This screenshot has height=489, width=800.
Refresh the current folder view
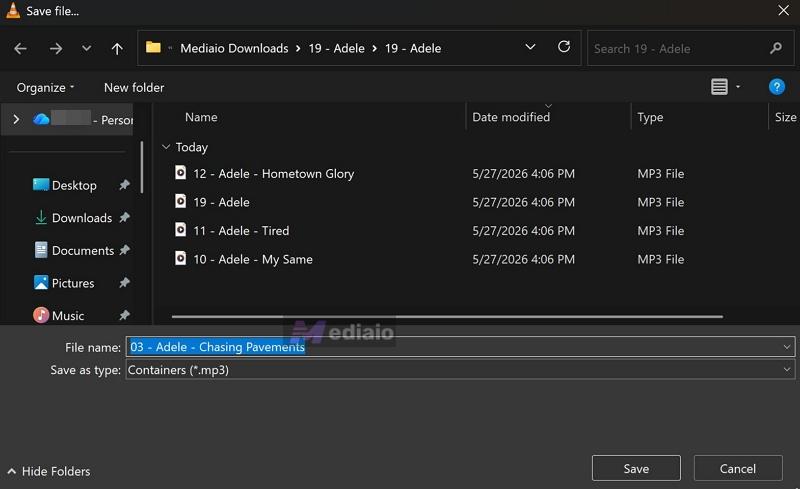564,47
